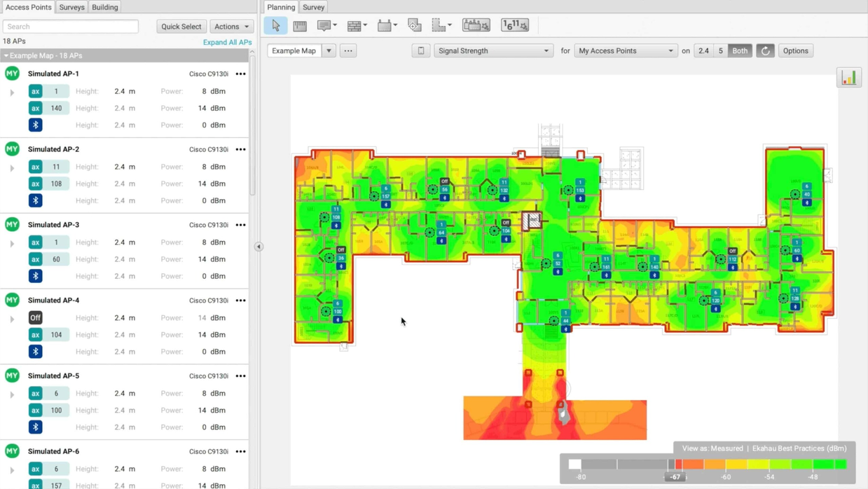Select the wall drawing tool

click(354, 25)
